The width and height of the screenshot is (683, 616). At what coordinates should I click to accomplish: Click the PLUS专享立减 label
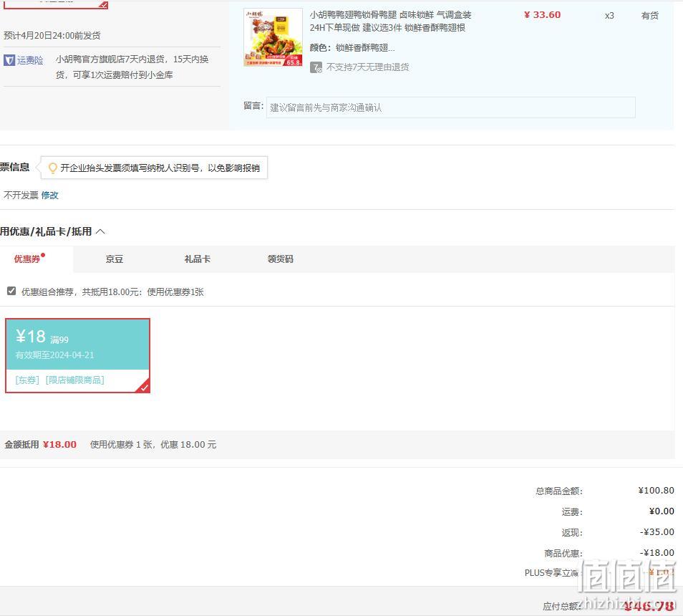[551, 573]
